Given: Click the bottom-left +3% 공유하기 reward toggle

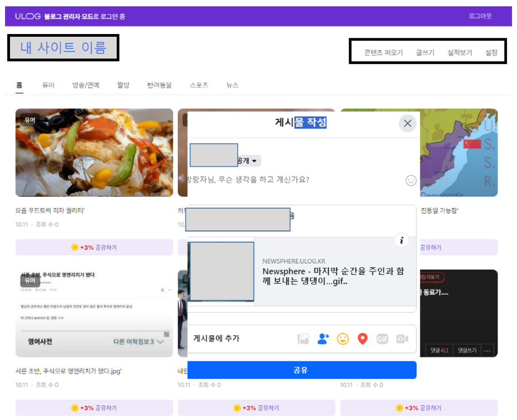Looking at the screenshot, I should (x=94, y=408).
